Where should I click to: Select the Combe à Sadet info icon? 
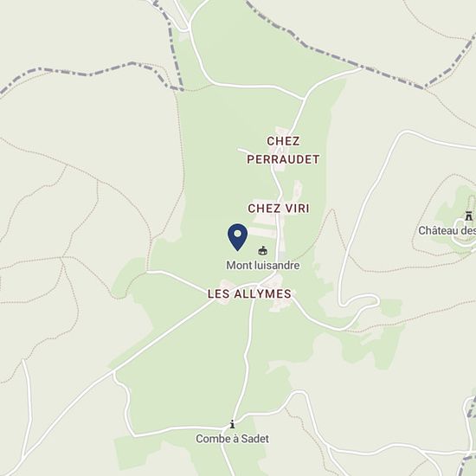[x=232, y=424]
